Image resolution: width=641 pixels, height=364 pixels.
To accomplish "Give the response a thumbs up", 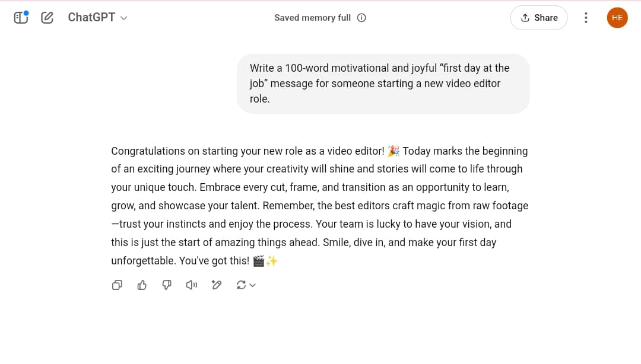I will [x=142, y=285].
